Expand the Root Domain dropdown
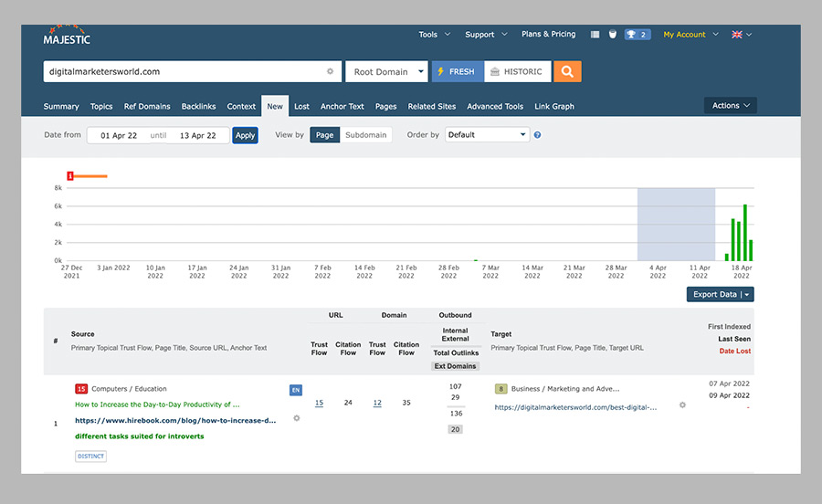Image resolution: width=822 pixels, height=504 pixels. pos(388,71)
